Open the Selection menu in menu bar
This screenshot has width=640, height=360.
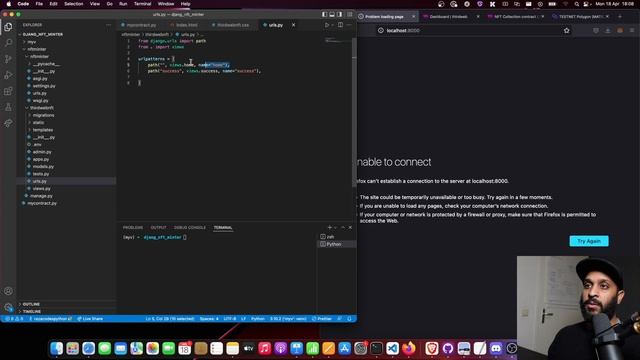(74, 4)
